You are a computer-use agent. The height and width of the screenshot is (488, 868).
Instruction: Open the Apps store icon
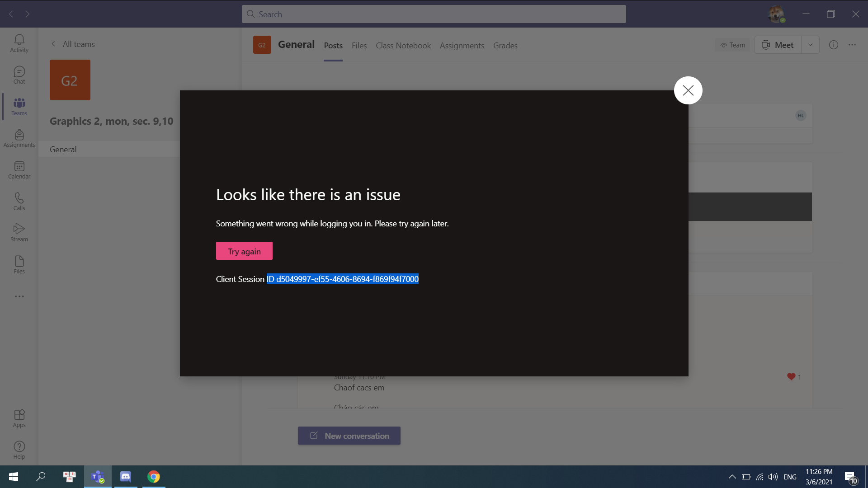[19, 418]
